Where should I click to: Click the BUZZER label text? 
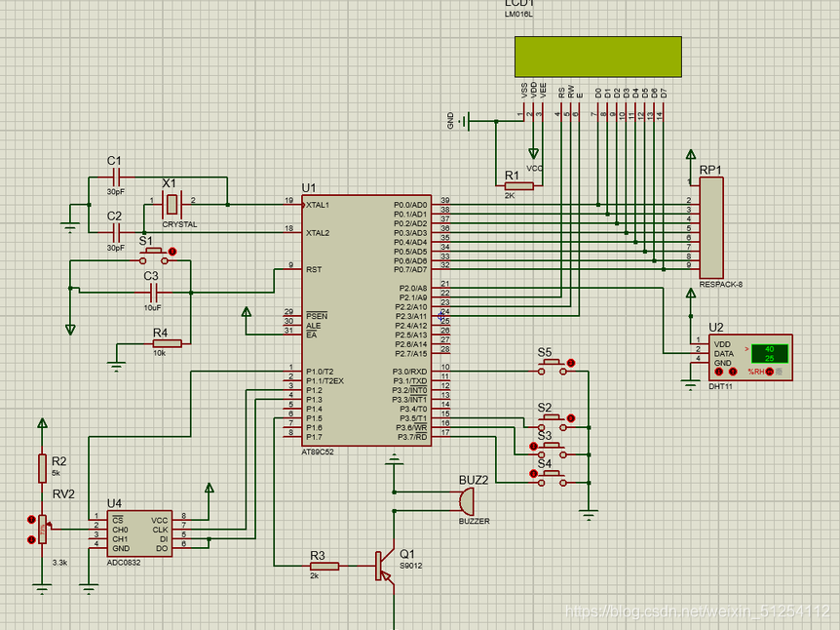pyautogui.click(x=475, y=521)
